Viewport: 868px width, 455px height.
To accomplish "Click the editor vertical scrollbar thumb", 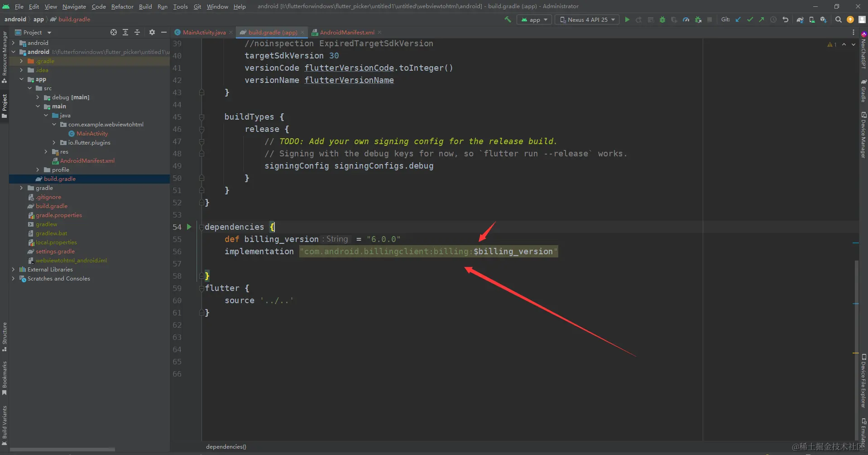I will coord(856,351).
